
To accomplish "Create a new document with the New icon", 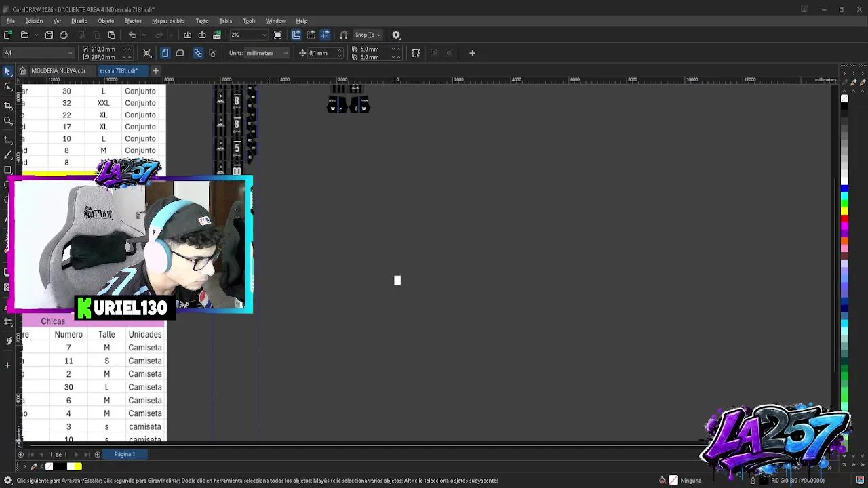I will click(8, 35).
